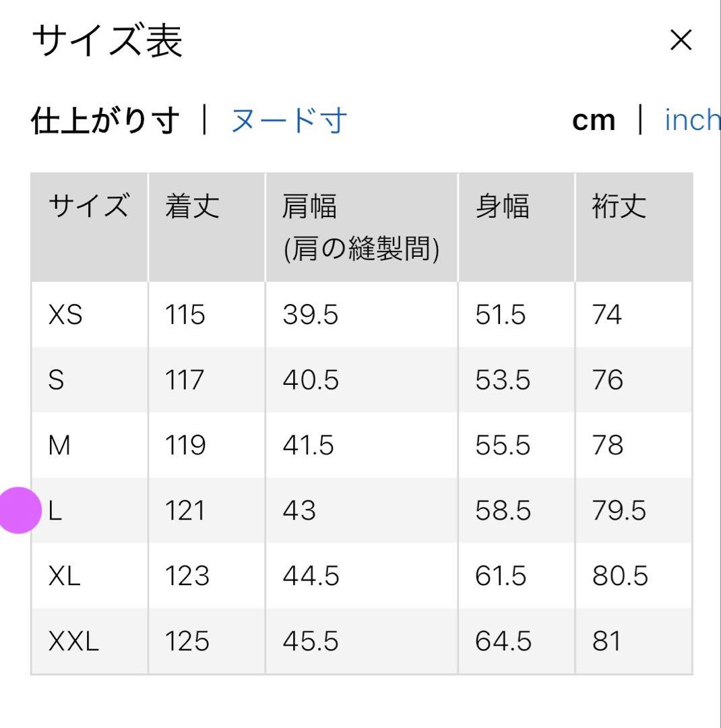This screenshot has height=728, width=721.
Task: Select the S size row label
Action: [x=56, y=380]
